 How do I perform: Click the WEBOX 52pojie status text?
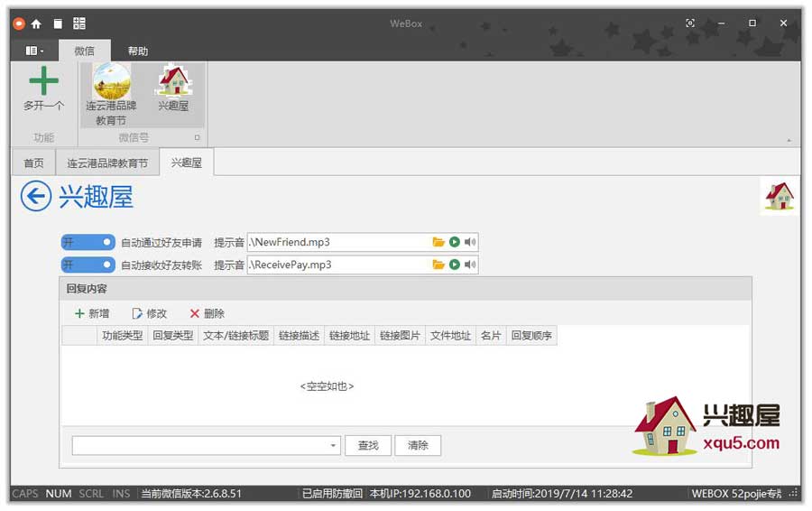[736, 493]
